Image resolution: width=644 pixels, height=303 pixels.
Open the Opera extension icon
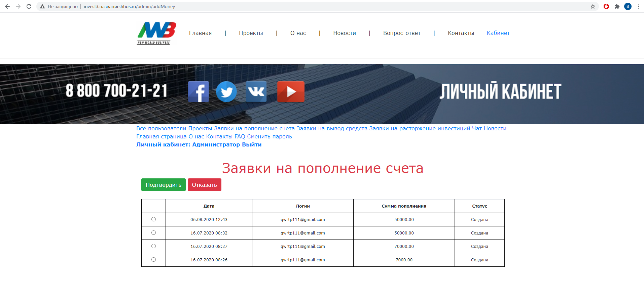(x=606, y=6)
